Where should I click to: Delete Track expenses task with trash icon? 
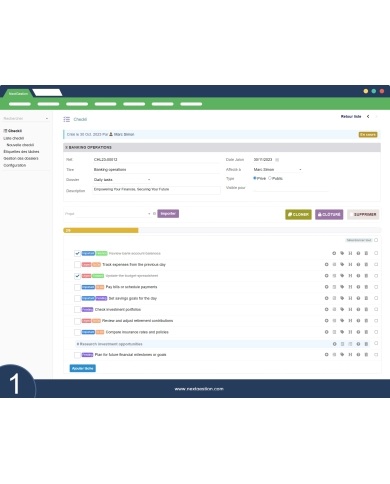[366, 264]
